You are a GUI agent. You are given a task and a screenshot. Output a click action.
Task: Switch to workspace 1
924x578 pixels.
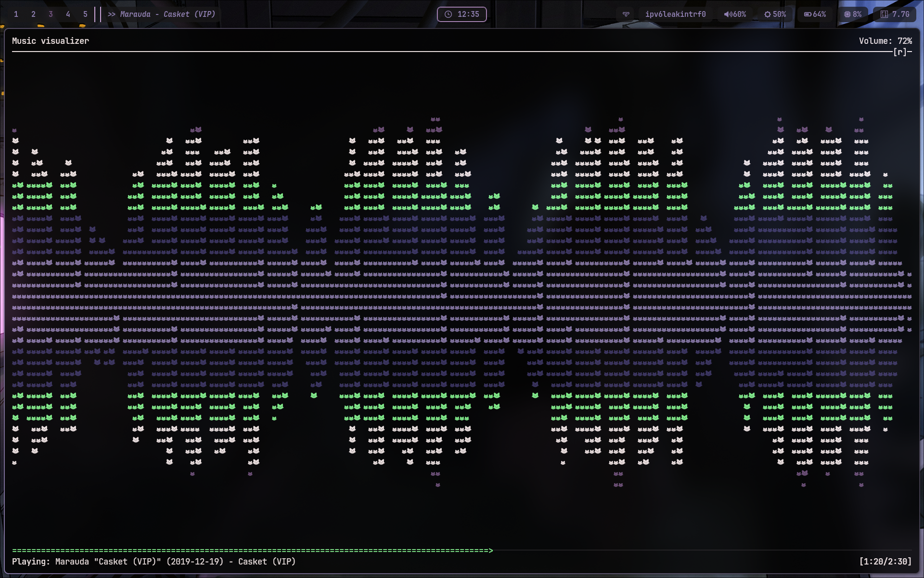click(x=16, y=14)
